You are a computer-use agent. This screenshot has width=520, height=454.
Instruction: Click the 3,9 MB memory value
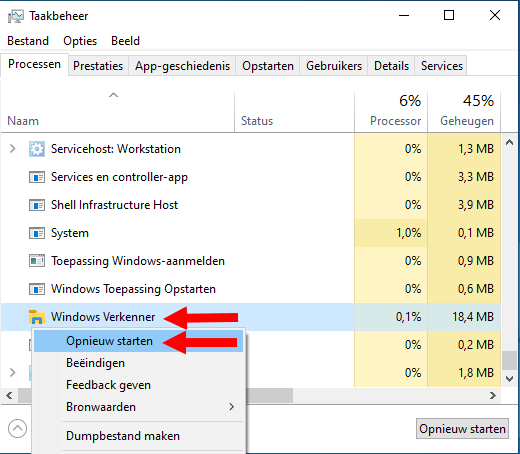pos(476,205)
